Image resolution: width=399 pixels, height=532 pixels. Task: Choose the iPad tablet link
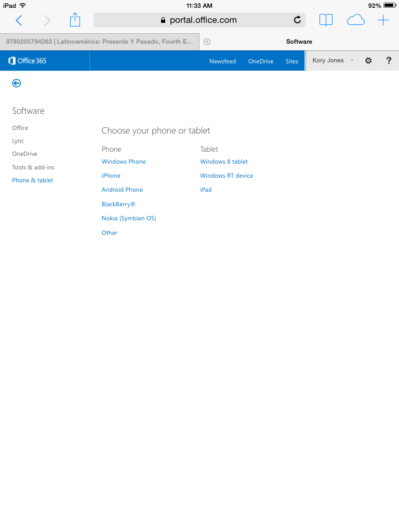click(206, 190)
